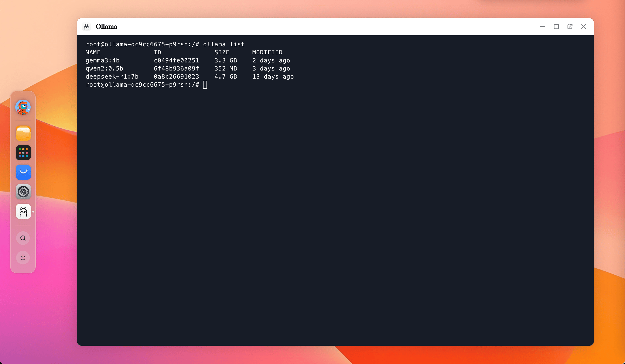Click the llama icon in title bar

pyautogui.click(x=86, y=27)
